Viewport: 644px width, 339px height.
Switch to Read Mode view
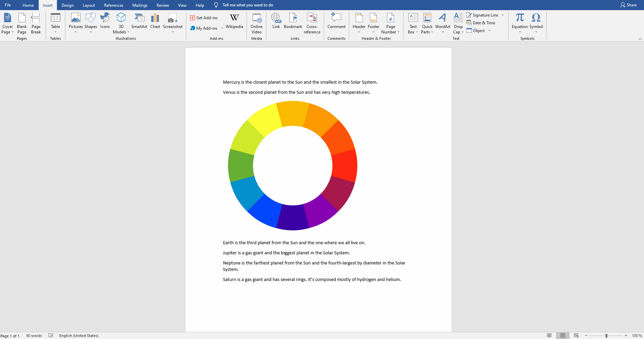point(549,336)
